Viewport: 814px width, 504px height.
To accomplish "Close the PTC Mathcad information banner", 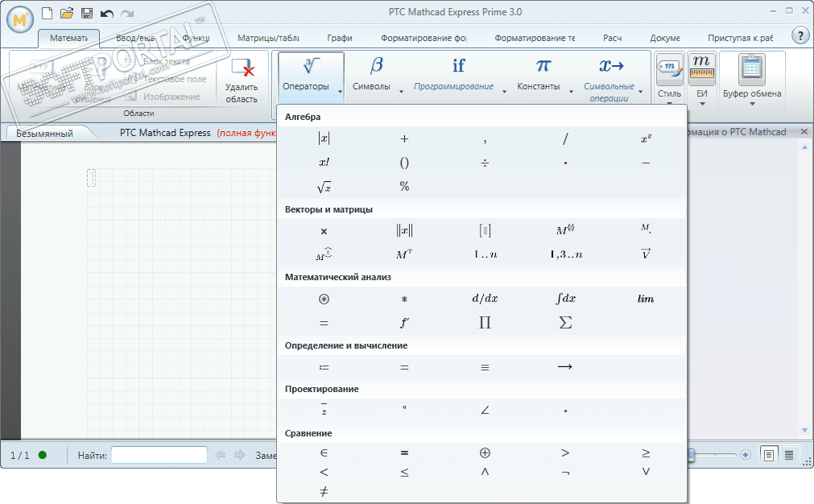I will [x=804, y=132].
